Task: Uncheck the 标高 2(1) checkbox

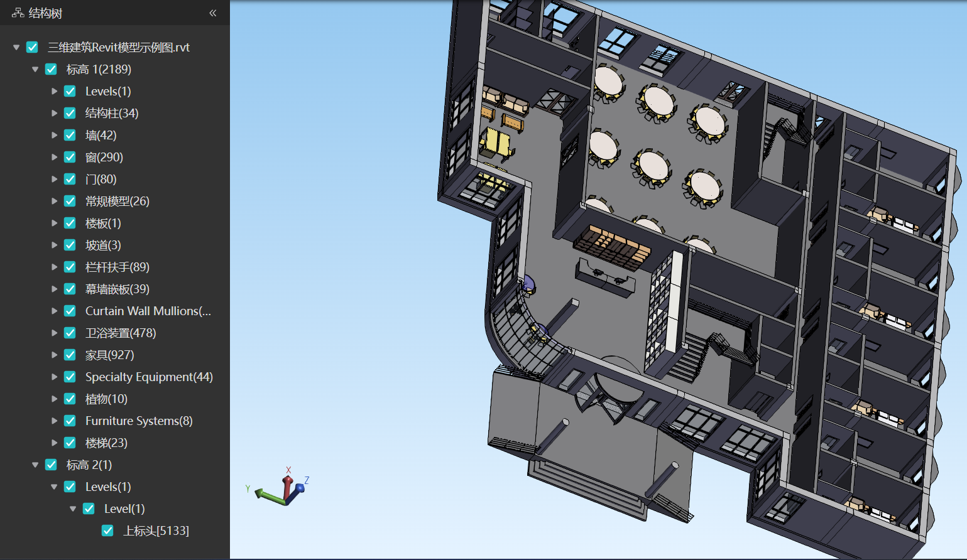Action: point(51,465)
